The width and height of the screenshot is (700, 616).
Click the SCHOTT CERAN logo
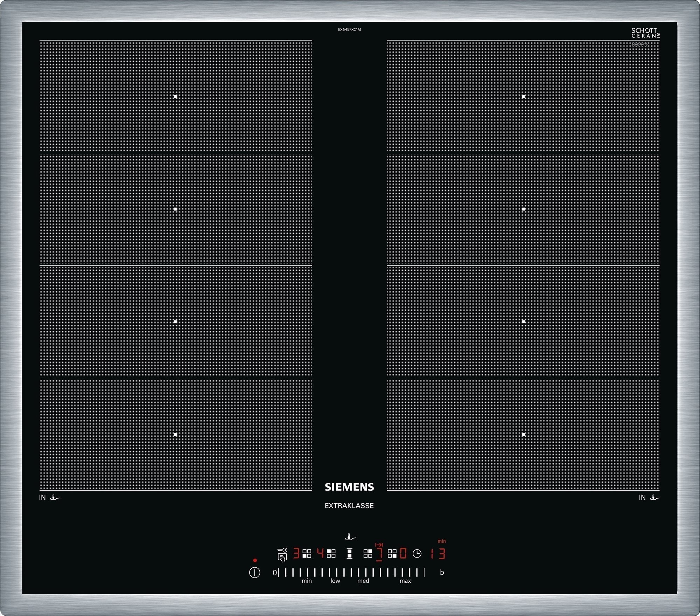[x=646, y=33]
